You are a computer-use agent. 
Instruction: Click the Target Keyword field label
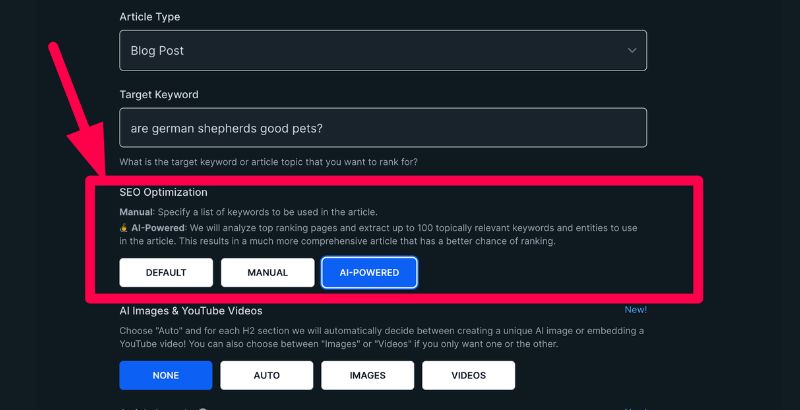[159, 95]
